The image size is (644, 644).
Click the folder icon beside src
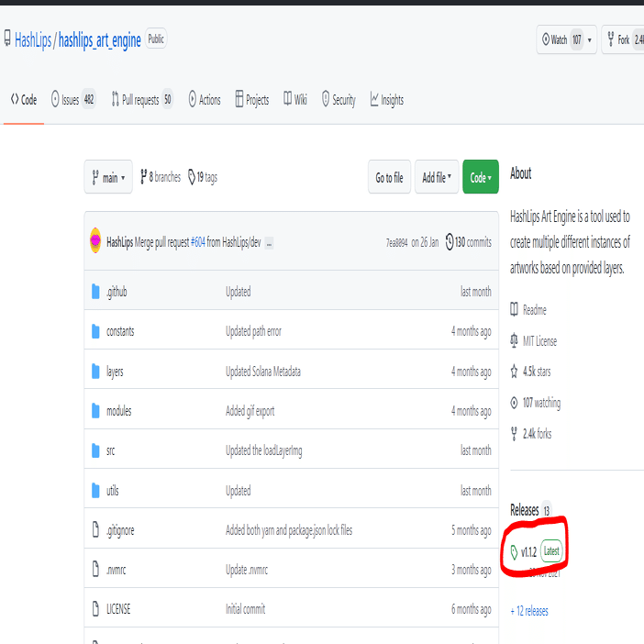coord(95,450)
